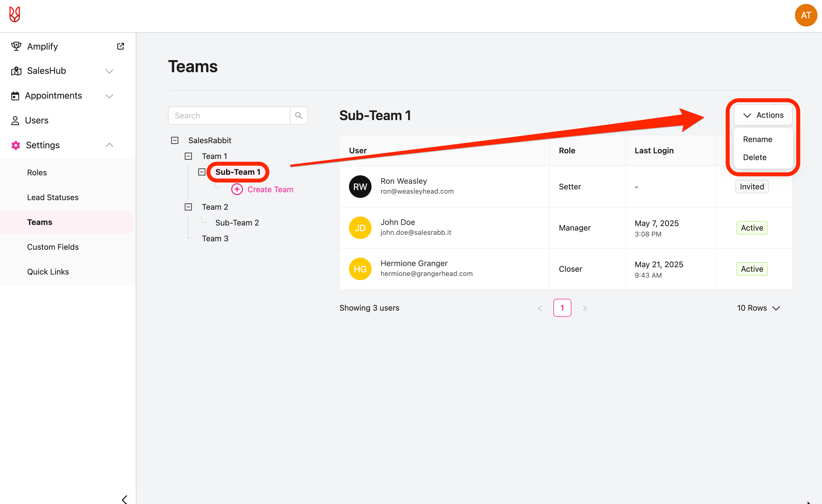Open the Roles settings page
Screen dimensions: 822x504
[37, 173]
